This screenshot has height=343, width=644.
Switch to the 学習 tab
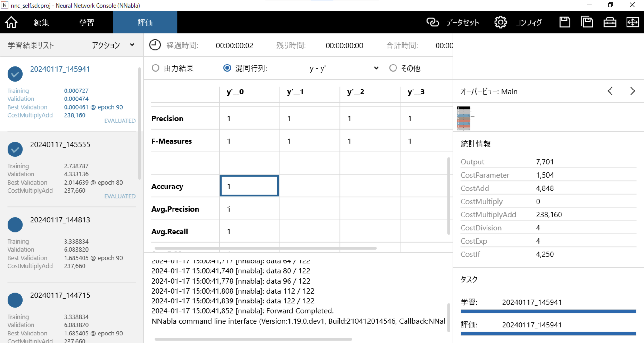[87, 22]
